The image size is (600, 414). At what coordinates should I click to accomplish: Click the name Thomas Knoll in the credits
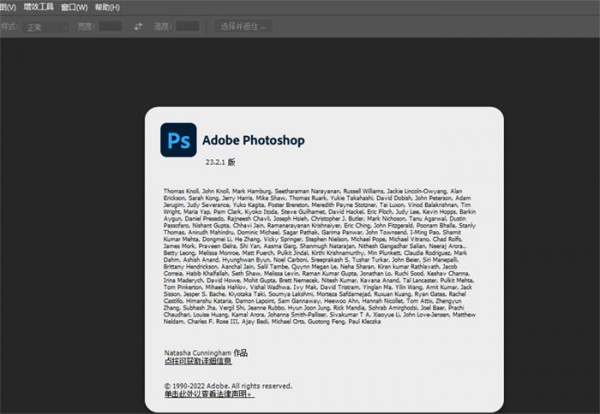tap(181, 191)
